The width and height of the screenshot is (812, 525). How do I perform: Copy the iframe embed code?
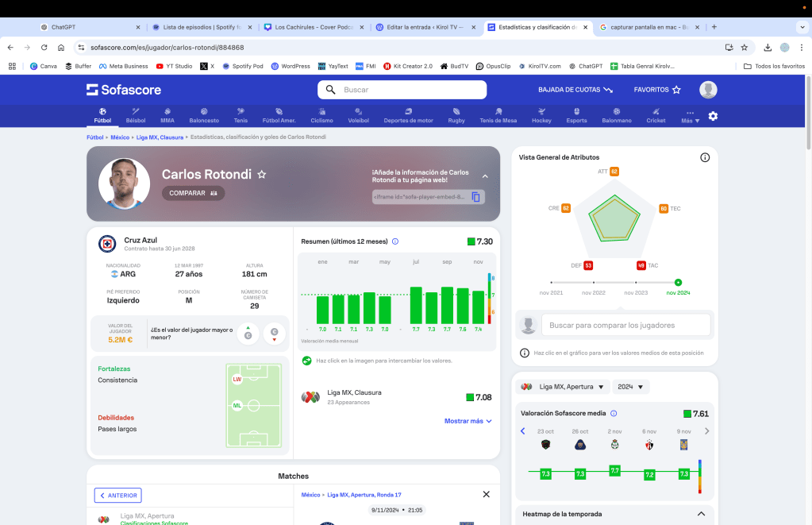pos(476,197)
